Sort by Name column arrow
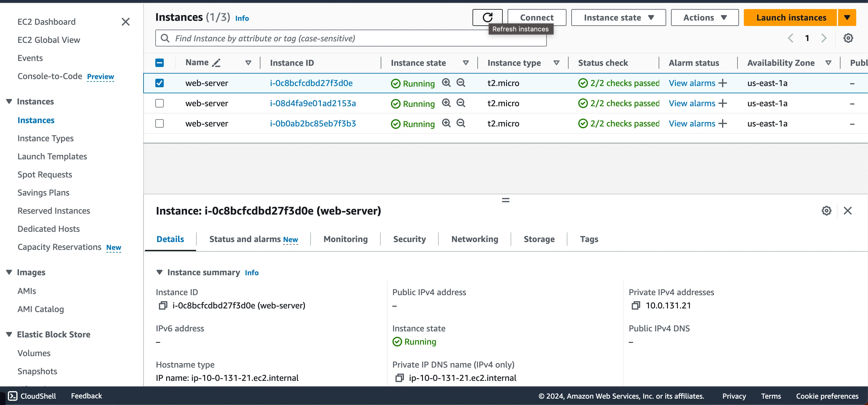The image size is (868, 405). (x=248, y=62)
